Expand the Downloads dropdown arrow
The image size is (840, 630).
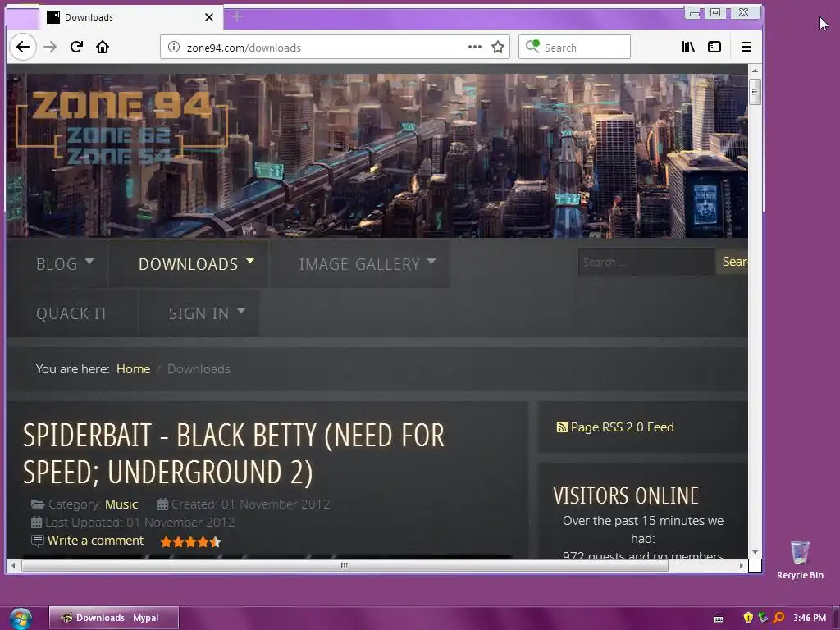pyautogui.click(x=250, y=261)
